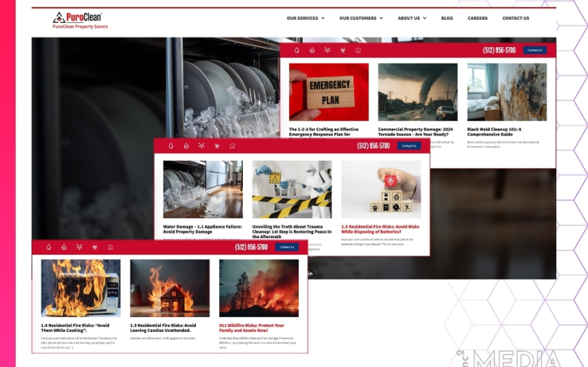Click fire icon in Fire Risks panel bar

tap(64, 247)
